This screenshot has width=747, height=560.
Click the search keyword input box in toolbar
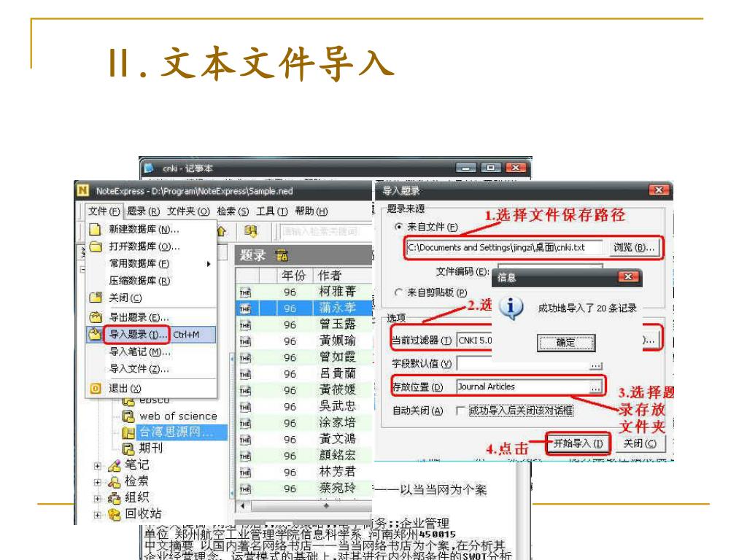point(325,231)
